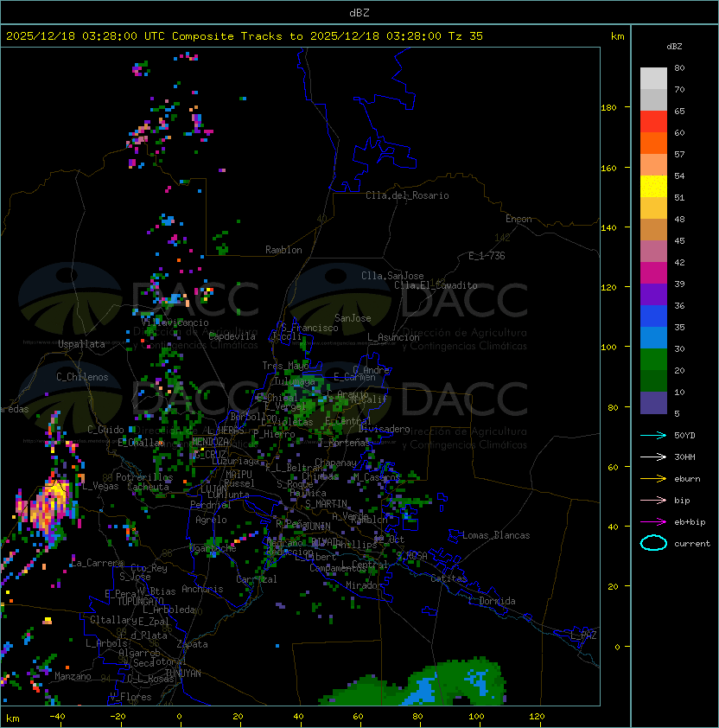
Task: Click the 'L_Dormida' map label
Action: [492, 601]
